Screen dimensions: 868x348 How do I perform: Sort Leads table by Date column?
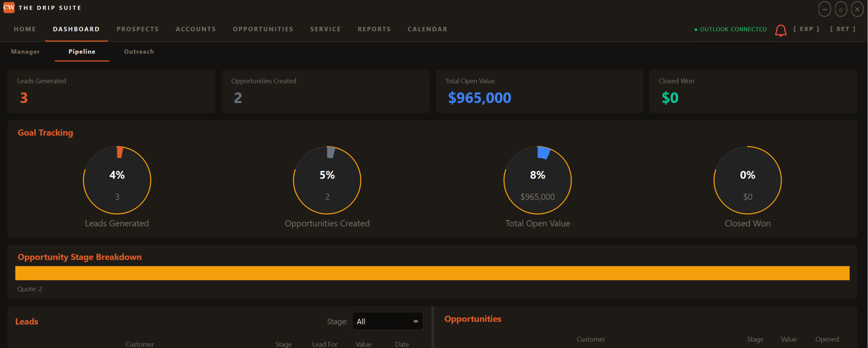click(x=402, y=344)
